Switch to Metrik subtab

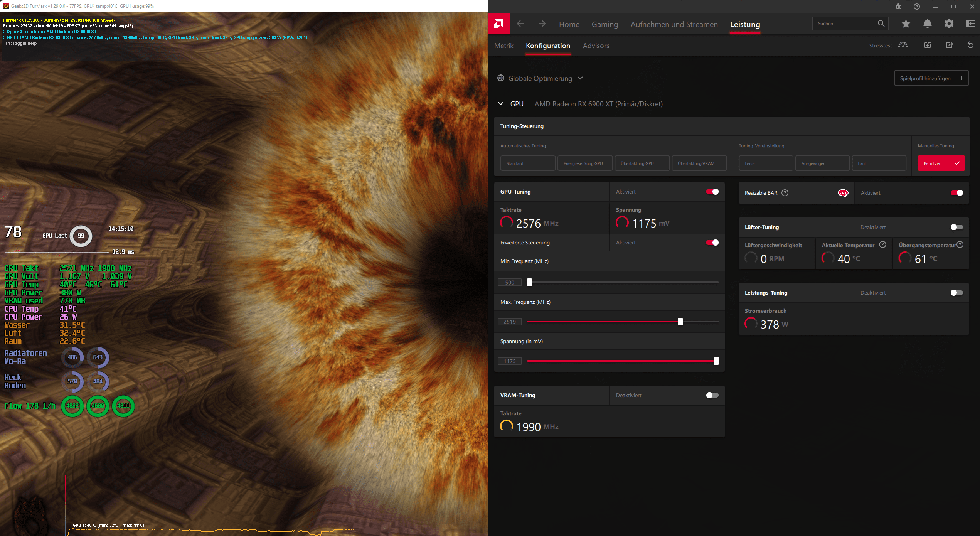[504, 46]
